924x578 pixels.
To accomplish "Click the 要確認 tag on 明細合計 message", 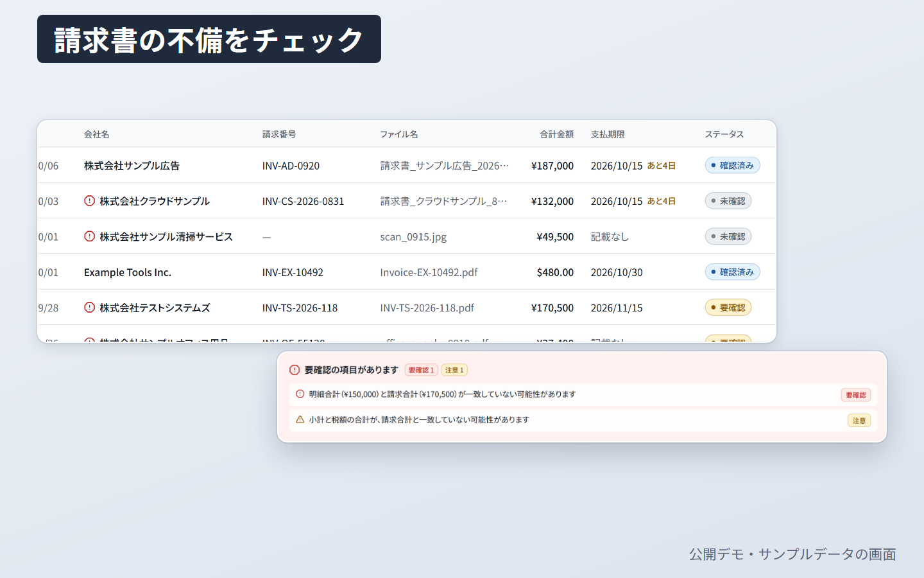I will (856, 395).
